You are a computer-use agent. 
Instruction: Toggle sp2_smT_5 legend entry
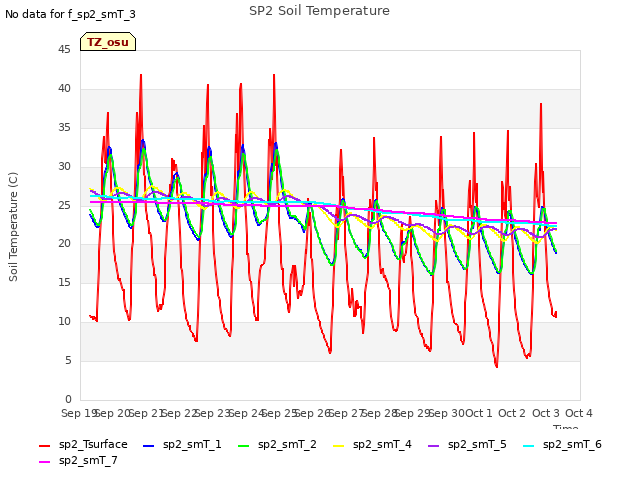pos(467,444)
